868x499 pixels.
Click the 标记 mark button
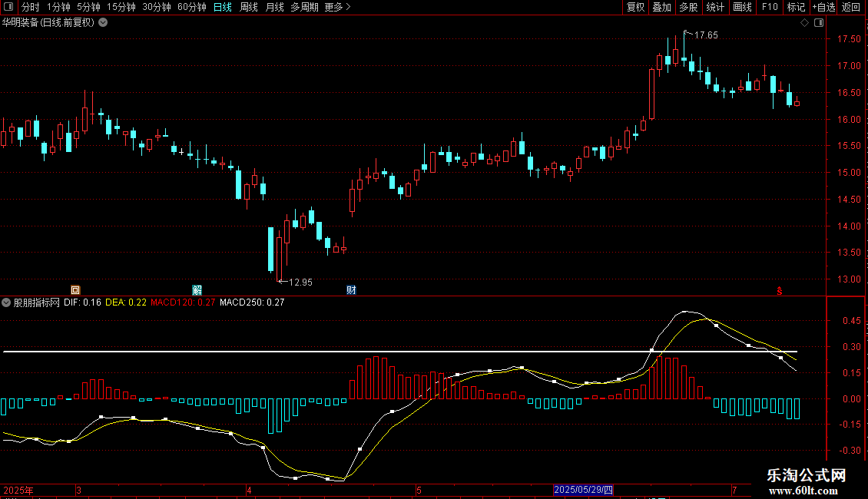point(796,7)
